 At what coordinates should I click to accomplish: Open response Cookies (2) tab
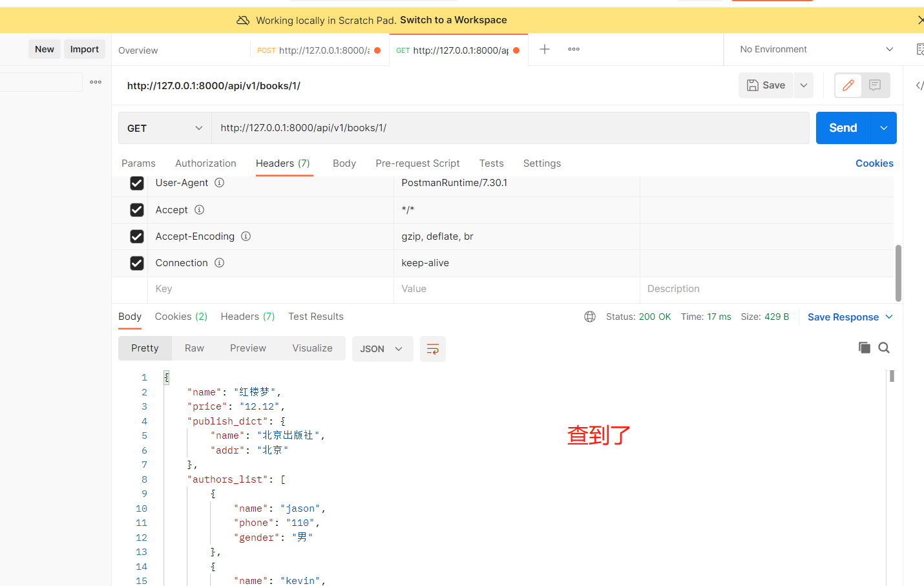pyautogui.click(x=181, y=317)
